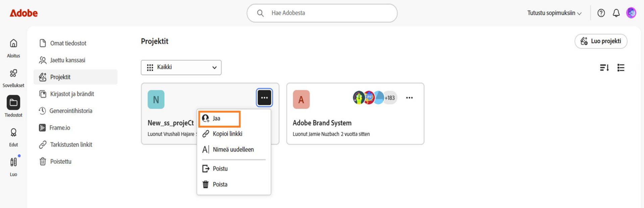Choose Nimeä uudelleen menu item
Screen dimensions: 644x208
234,150
